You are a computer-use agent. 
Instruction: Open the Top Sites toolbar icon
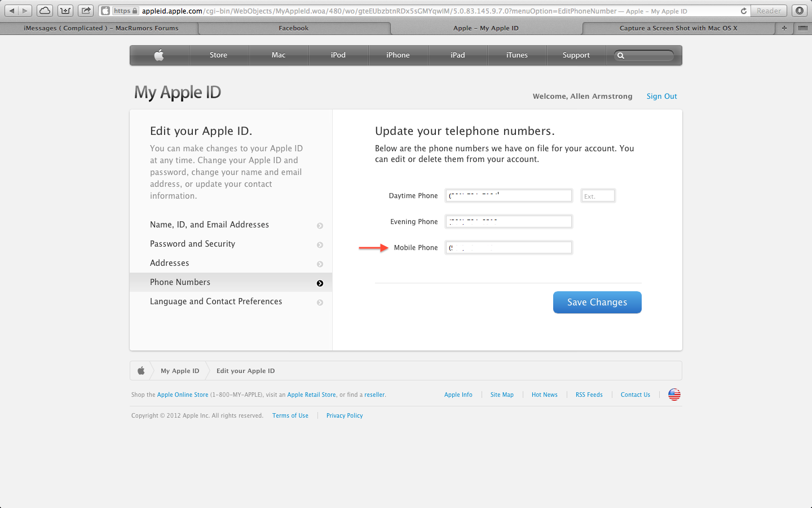(x=65, y=11)
